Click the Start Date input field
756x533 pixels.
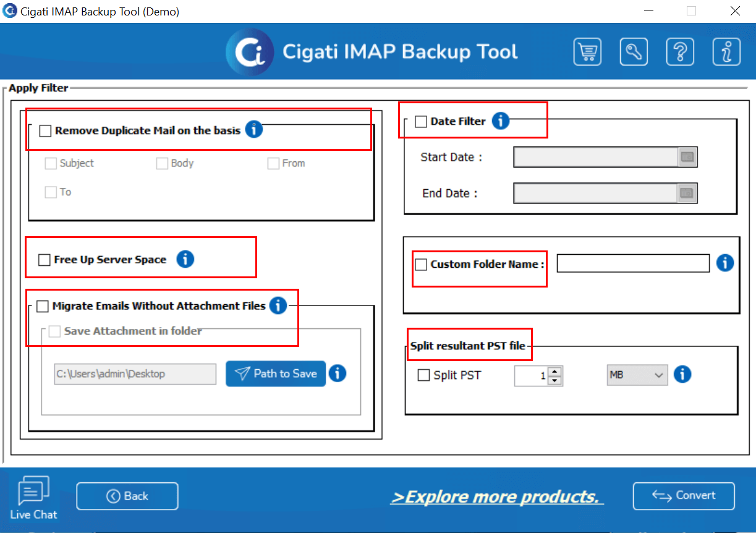(x=597, y=157)
